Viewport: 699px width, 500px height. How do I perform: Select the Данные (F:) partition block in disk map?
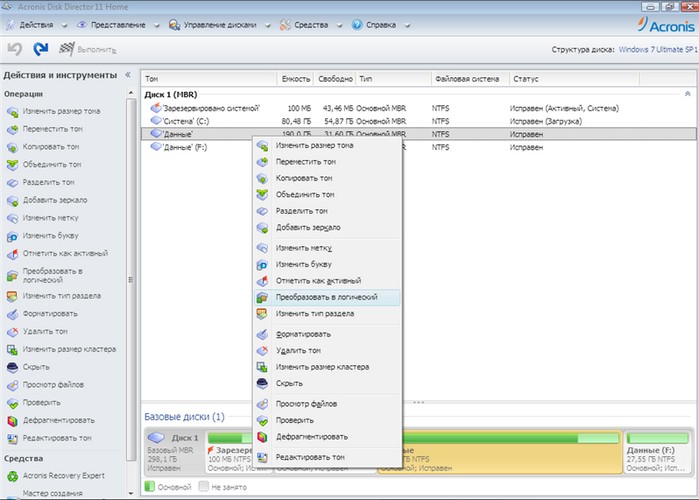click(656, 451)
